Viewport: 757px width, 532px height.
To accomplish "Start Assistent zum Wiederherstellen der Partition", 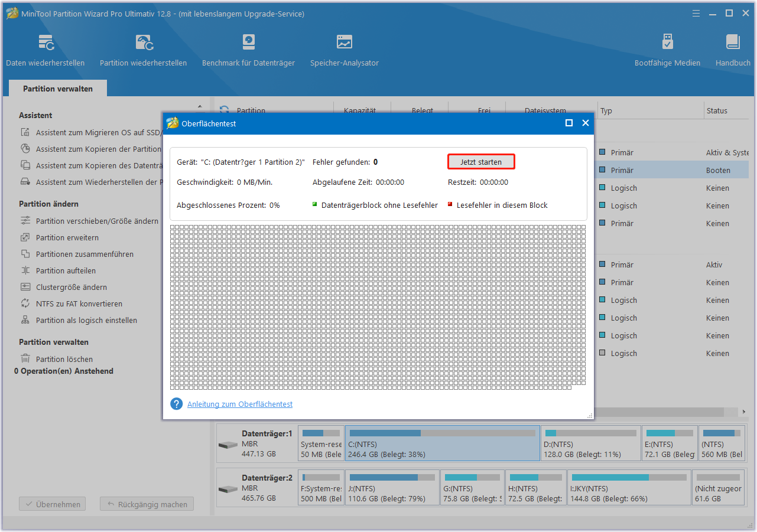I will click(x=91, y=182).
